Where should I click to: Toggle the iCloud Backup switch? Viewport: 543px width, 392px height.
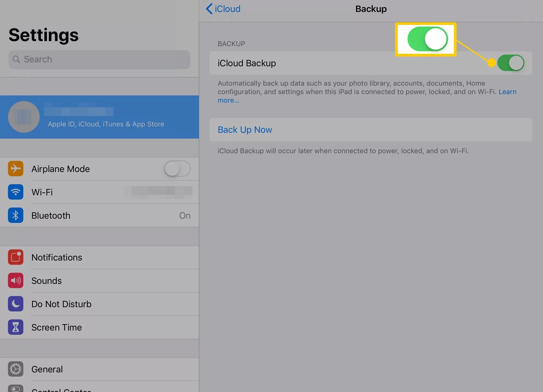click(x=510, y=63)
